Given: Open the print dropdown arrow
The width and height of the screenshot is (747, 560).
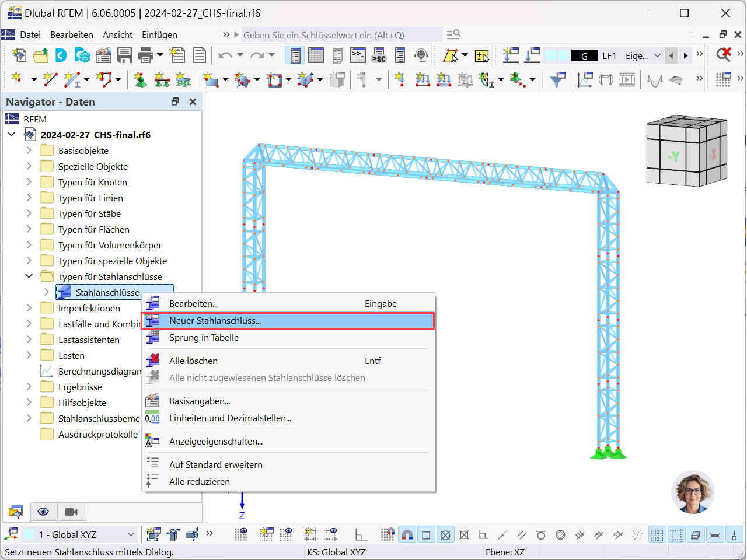Looking at the screenshot, I should coord(160,55).
